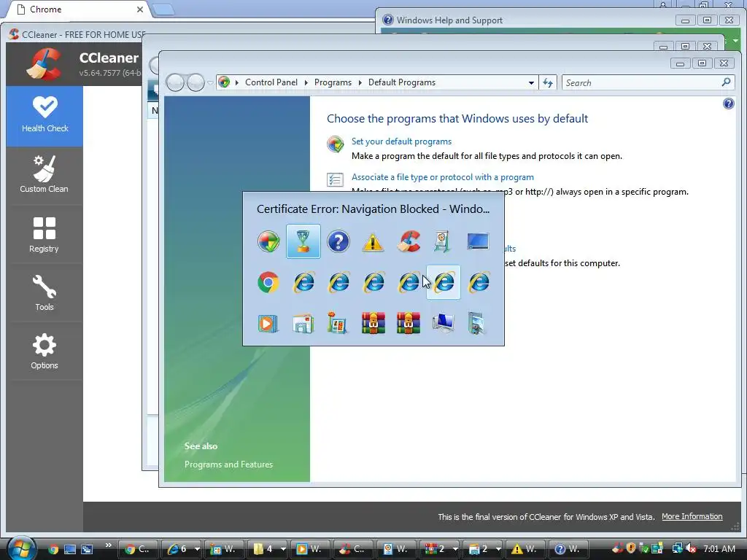This screenshot has width=747, height=560.
Task: Click the network icon in system tray
Action: (x=676, y=548)
